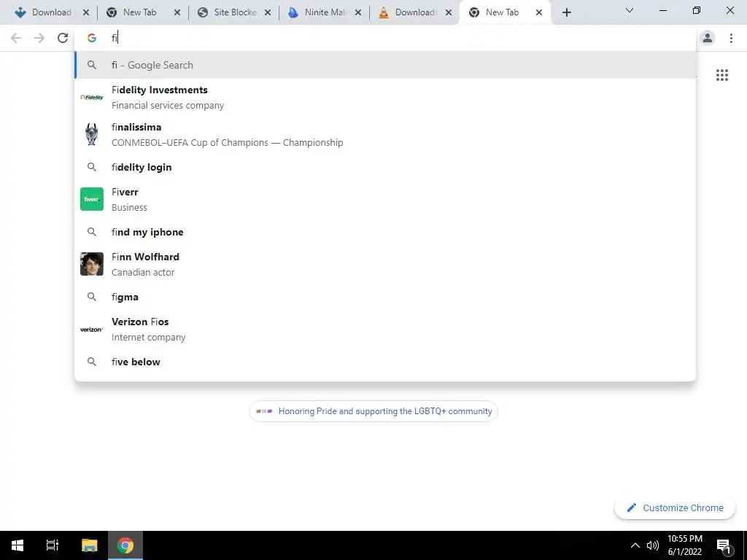The image size is (747, 560).
Task: Open the Action Center notifications icon
Action: point(724,545)
